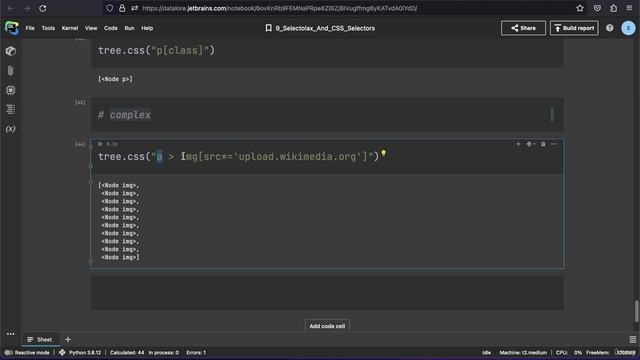Image resolution: width=640 pixels, height=360 pixels.
Task: Click the last <Node img>] output line
Action: click(120, 258)
